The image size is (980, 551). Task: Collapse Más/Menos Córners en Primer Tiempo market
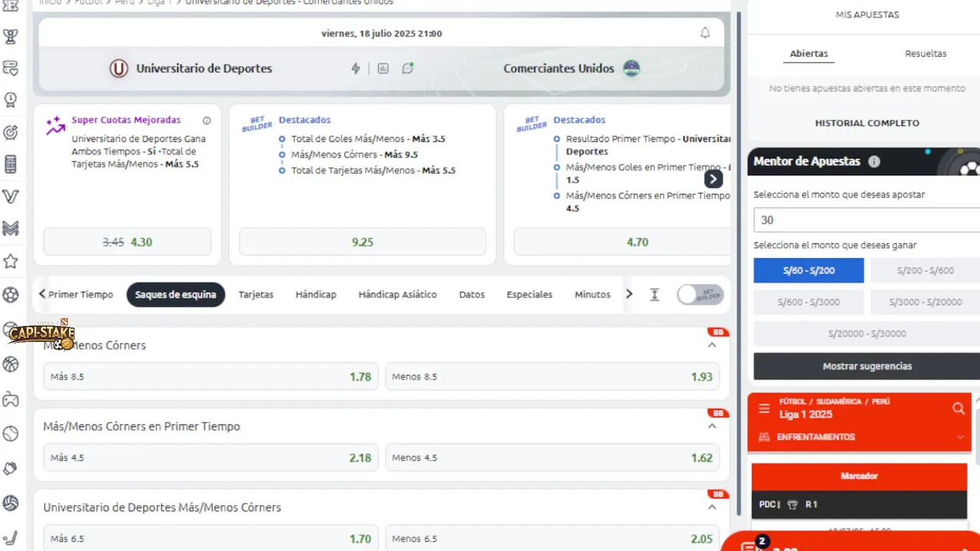click(x=712, y=426)
